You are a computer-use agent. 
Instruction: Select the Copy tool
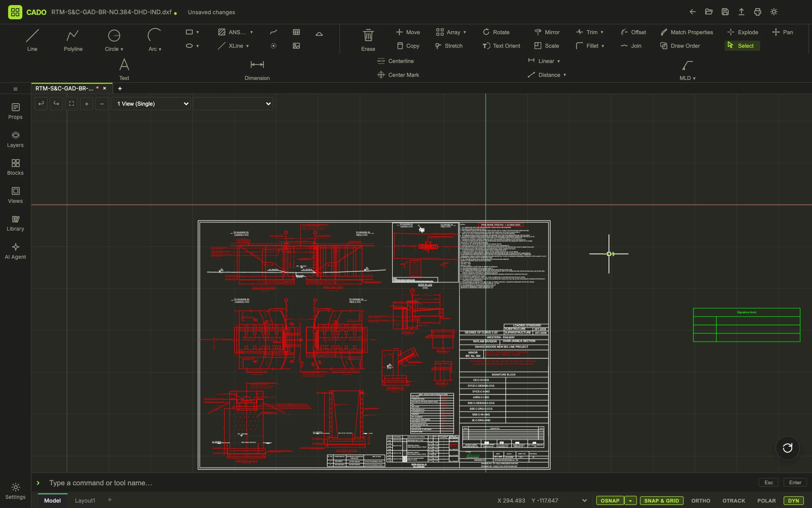click(x=408, y=46)
